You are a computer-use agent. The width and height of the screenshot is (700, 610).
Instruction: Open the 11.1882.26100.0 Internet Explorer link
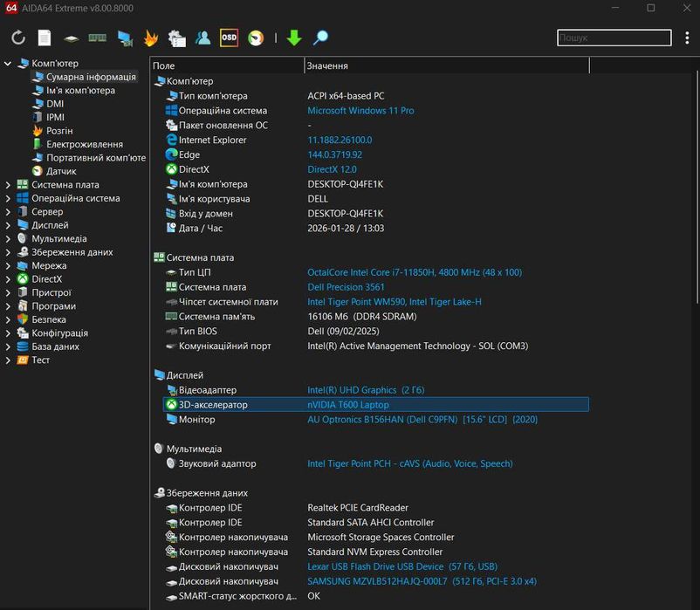[x=340, y=141]
